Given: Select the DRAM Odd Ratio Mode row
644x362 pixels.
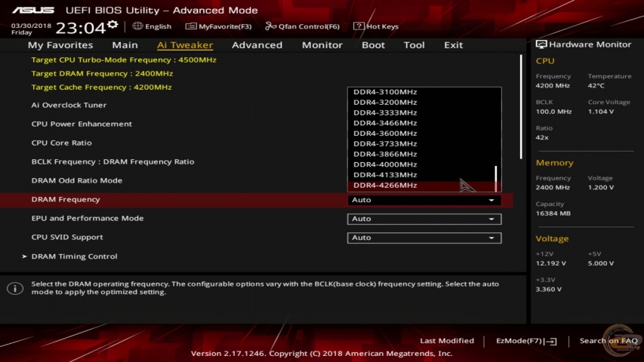Looking at the screenshot, I should point(77,180).
